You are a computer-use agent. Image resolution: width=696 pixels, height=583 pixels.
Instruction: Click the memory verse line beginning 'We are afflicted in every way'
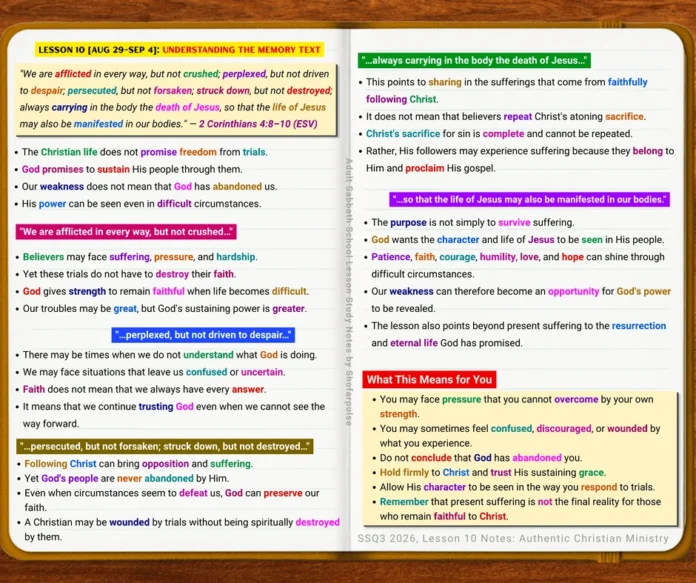coord(175,74)
